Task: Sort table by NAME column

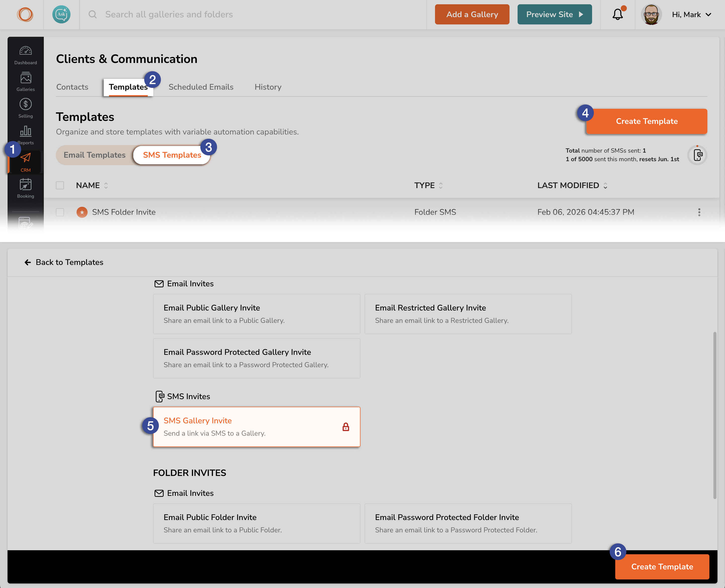Action: point(92,185)
